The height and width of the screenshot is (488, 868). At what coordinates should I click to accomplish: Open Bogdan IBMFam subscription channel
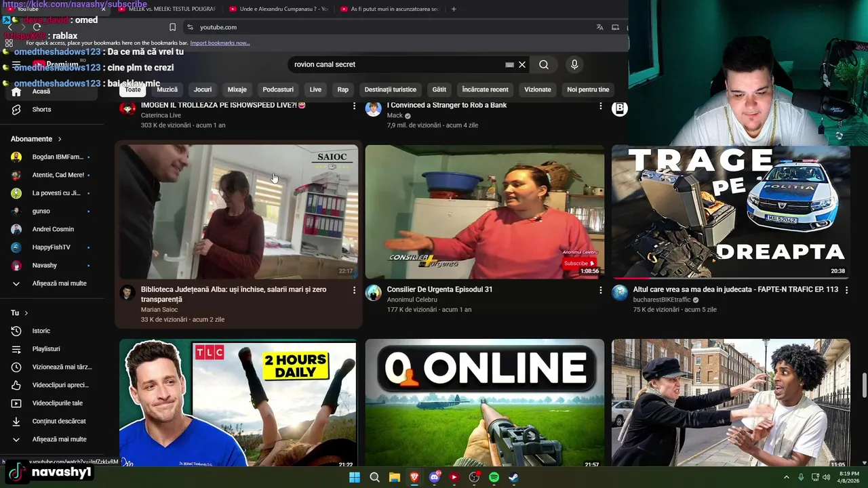(52, 157)
